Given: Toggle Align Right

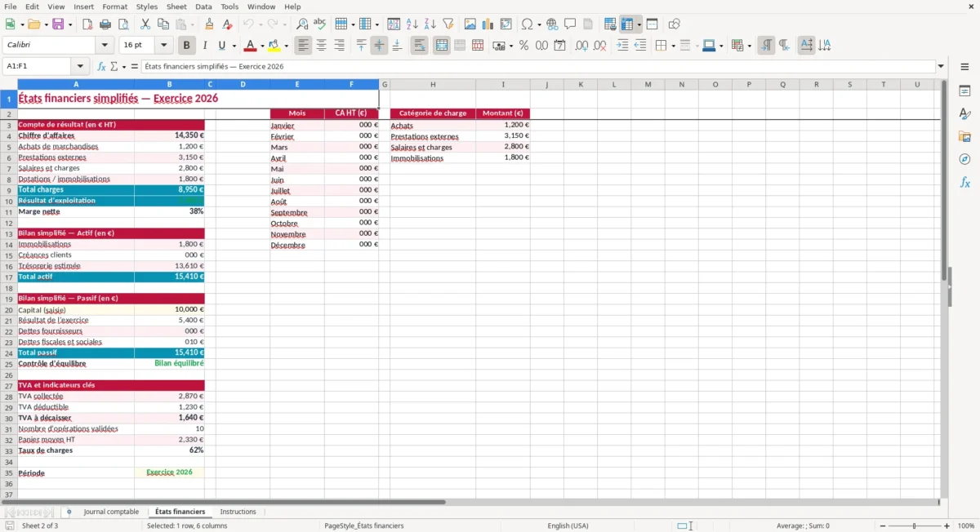Looking at the screenshot, I should [x=340, y=46].
